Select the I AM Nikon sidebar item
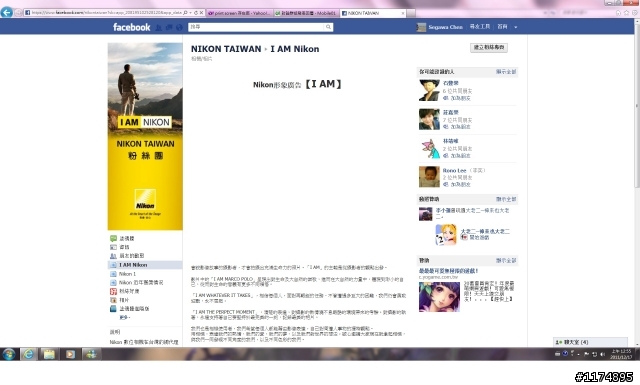640x385 pixels. (x=145, y=265)
